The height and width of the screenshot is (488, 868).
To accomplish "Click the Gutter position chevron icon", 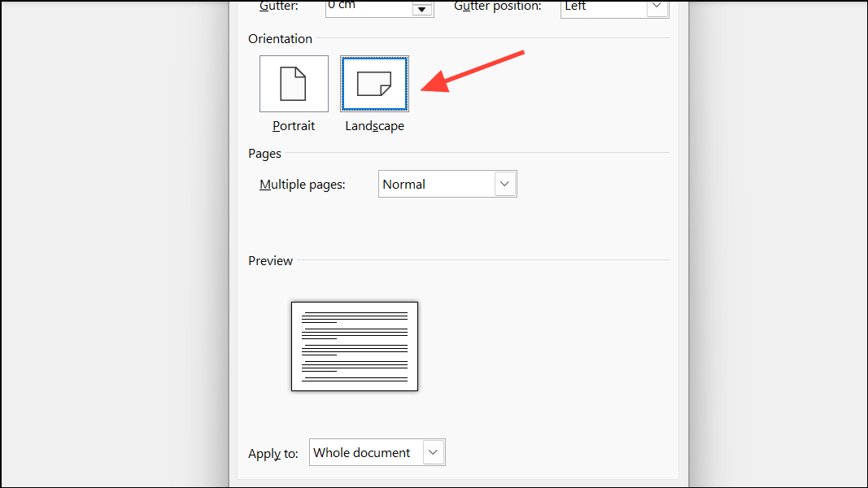I will tap(656, 7).
